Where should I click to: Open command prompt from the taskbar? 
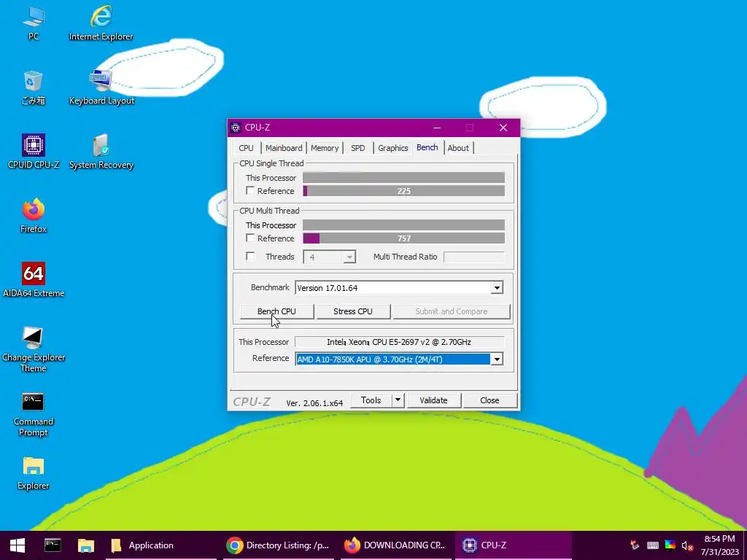click(53, 545)
